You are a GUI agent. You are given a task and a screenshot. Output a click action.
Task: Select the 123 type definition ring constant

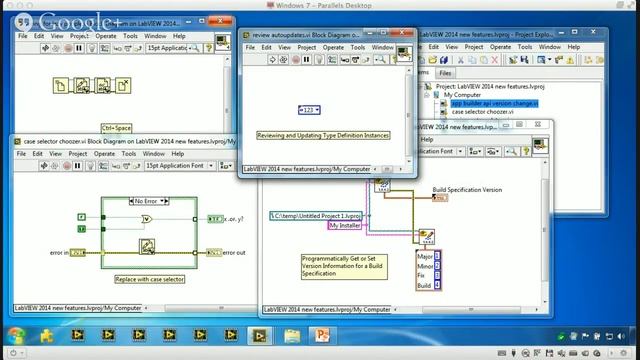309,110
